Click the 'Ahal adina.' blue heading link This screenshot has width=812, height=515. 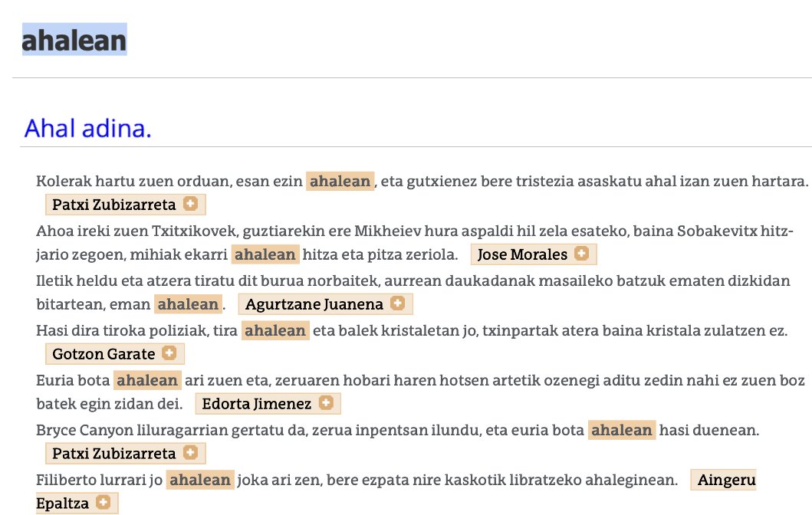tap(87, 128)
